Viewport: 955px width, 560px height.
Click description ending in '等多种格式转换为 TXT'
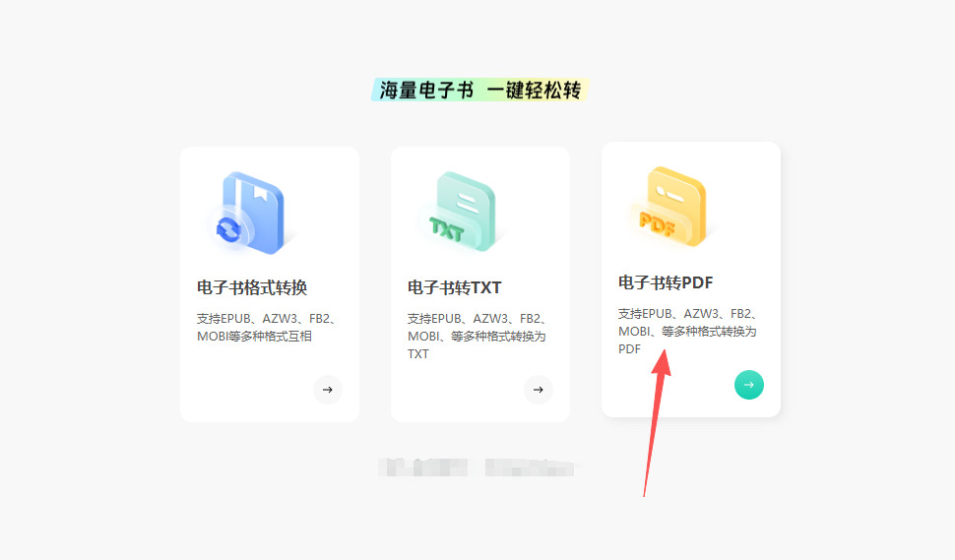(477, 336)
